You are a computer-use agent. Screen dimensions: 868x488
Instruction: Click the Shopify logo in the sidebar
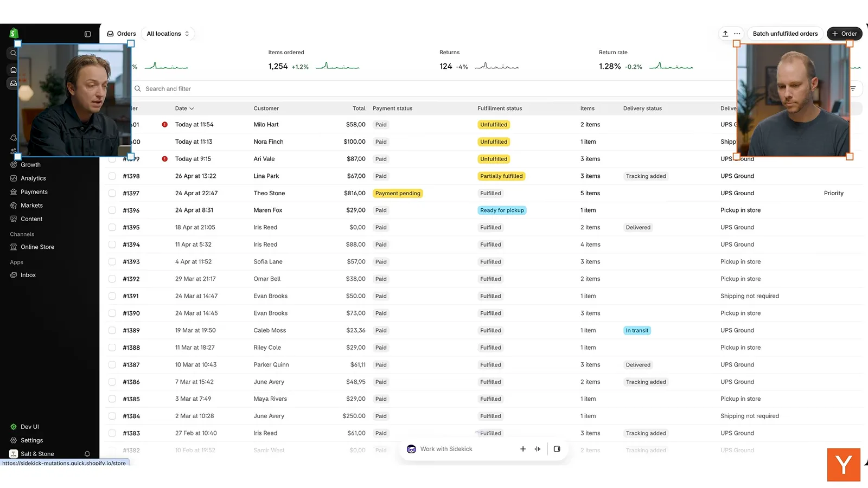[14, 33]
